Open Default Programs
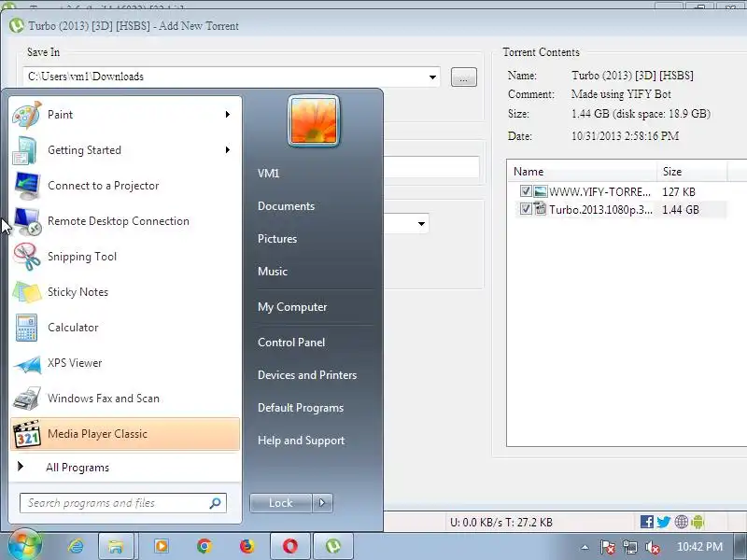747x560 pixels. 301,408
